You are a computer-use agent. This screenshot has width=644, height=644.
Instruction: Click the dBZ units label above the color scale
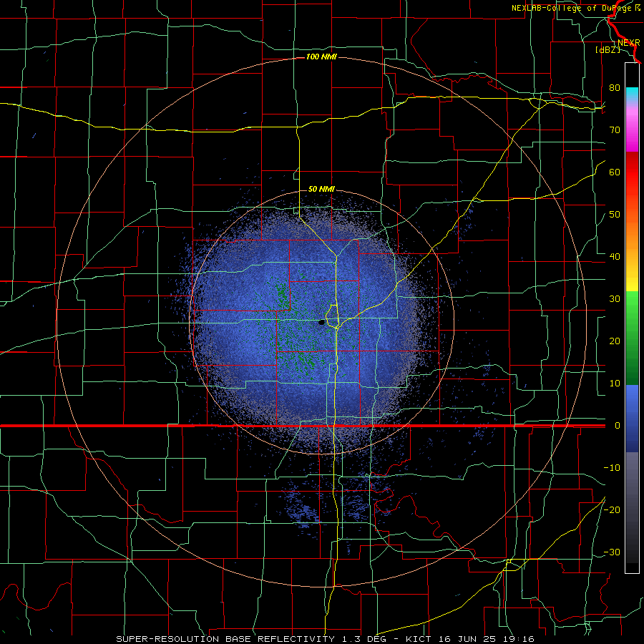coord(608,50)
